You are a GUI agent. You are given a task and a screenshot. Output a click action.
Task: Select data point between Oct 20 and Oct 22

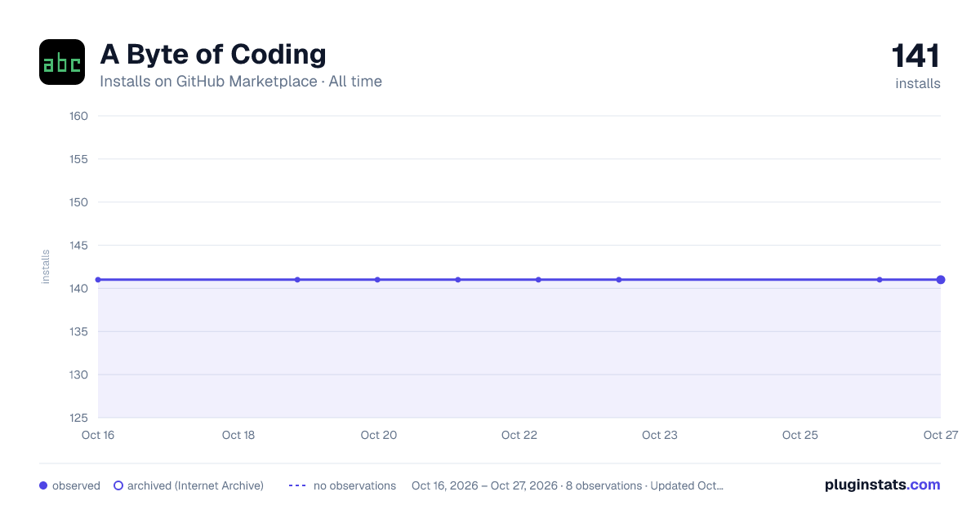click(458, 280)
